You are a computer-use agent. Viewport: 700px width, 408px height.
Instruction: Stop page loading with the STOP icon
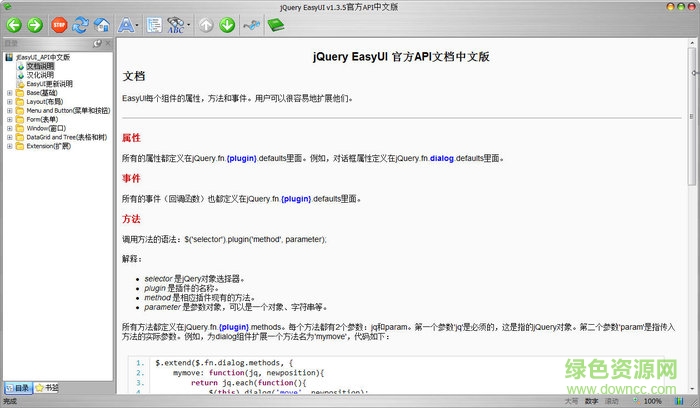point(59,25)
